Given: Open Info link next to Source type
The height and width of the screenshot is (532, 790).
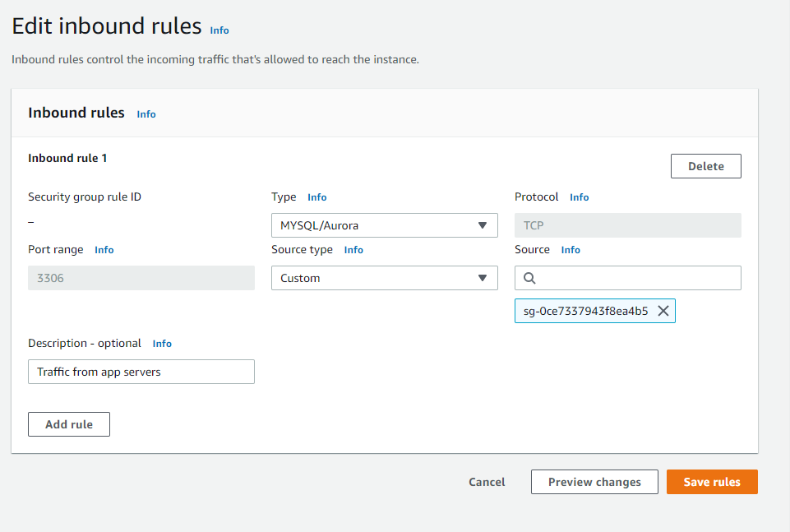Looking at the screenshot, I should pos(353,250).
